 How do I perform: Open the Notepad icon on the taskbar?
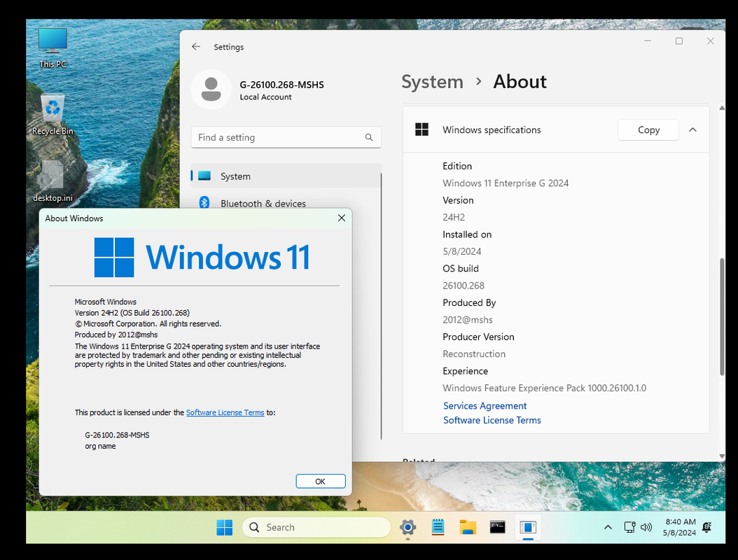438,528
